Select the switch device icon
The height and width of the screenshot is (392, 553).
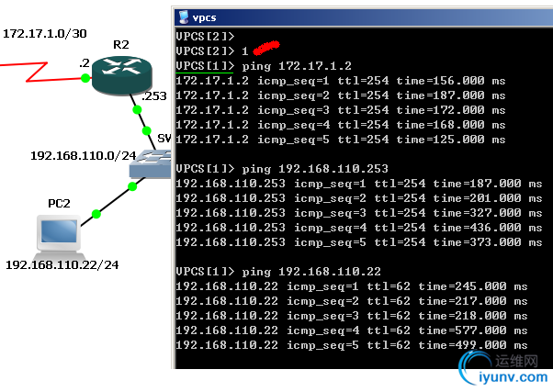pos(151,163)
